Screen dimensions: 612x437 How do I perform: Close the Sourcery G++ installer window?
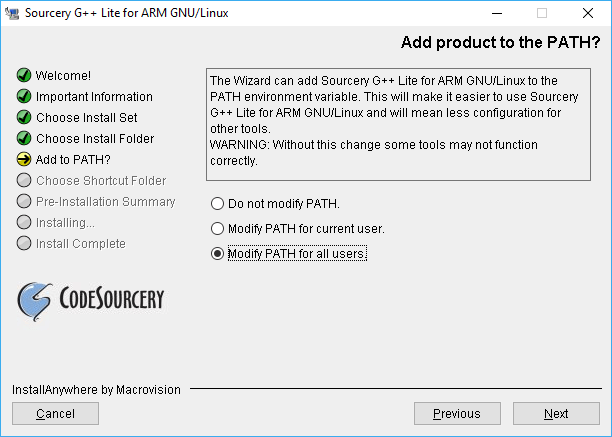tap(588, 13)
